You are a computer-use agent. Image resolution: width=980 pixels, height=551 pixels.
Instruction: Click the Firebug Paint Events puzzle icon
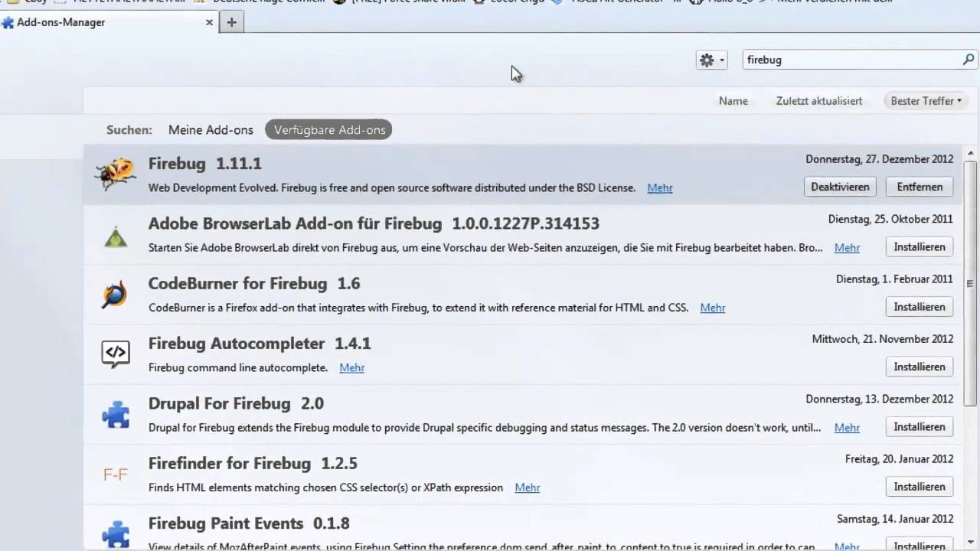116,533
